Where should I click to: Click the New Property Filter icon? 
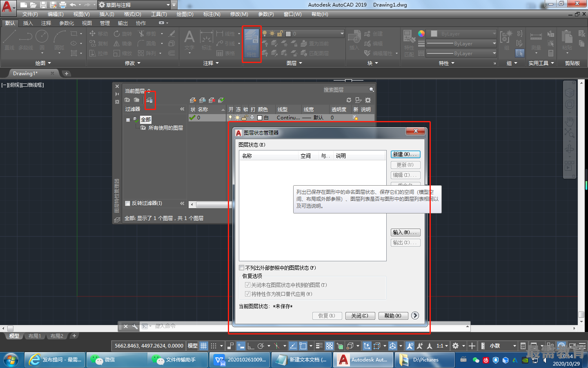[127, 100]
